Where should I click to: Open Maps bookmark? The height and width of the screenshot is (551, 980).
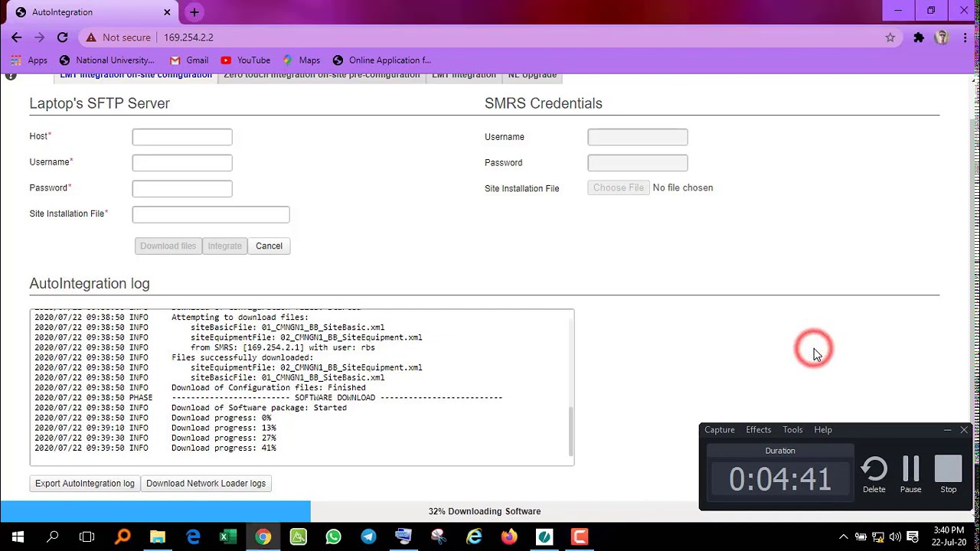(x=302, y=60)
